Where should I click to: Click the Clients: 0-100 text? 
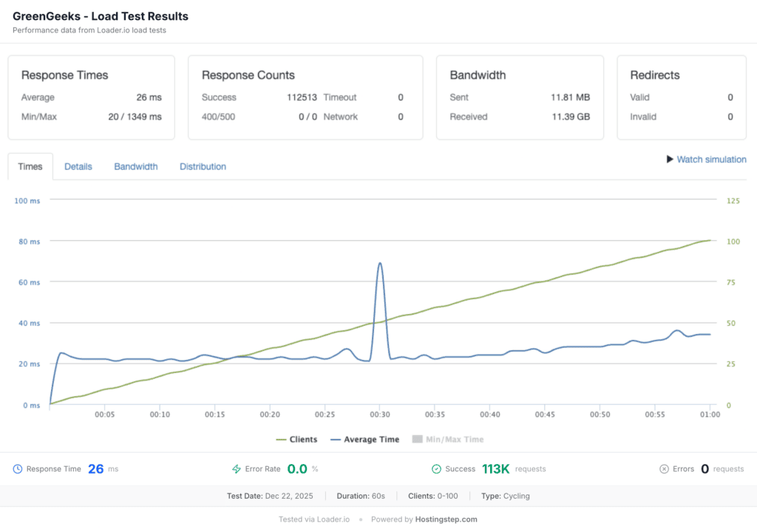(x=432, y=496)
